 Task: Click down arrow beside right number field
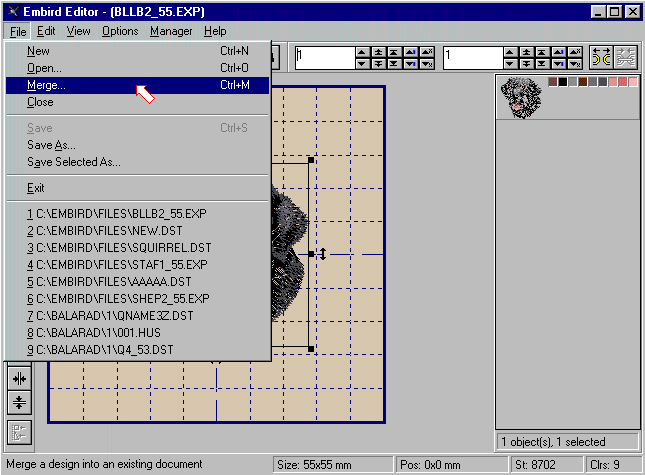(509, 63)
